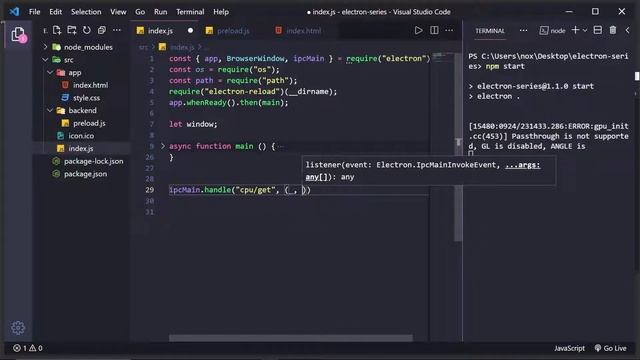Click the src breadcrumb segment
Image resolution: width=640 pixels, height=360 pixels.
143,47
